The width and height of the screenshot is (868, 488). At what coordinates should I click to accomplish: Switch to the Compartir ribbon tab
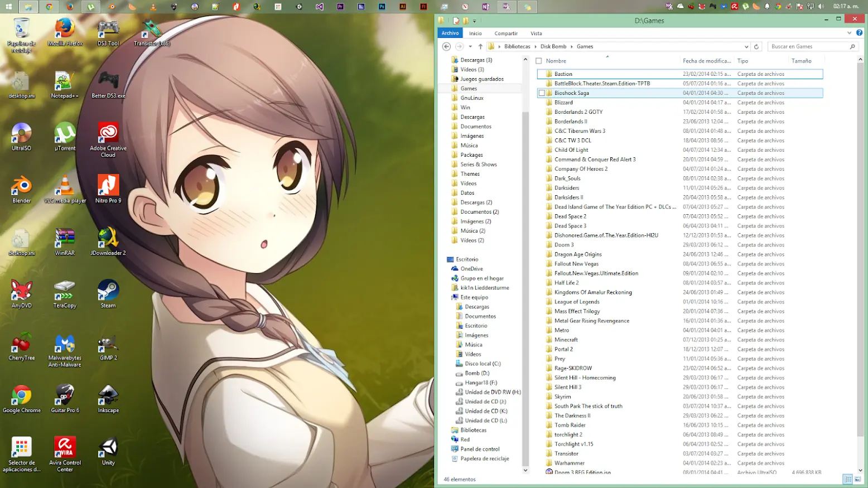[506, 33]
